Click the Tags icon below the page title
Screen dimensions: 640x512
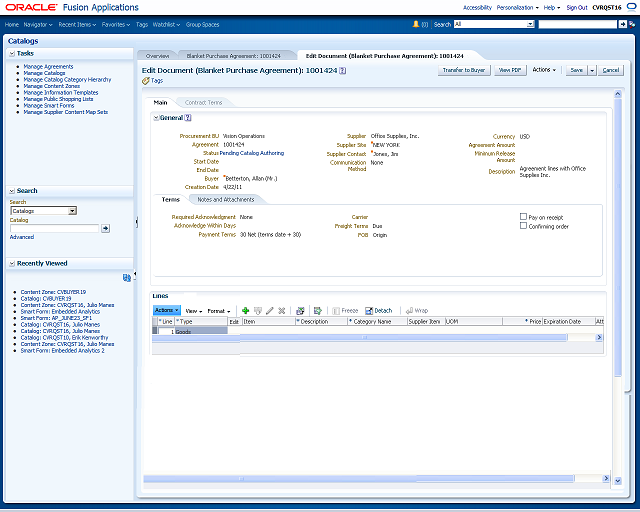click(146, 81)
